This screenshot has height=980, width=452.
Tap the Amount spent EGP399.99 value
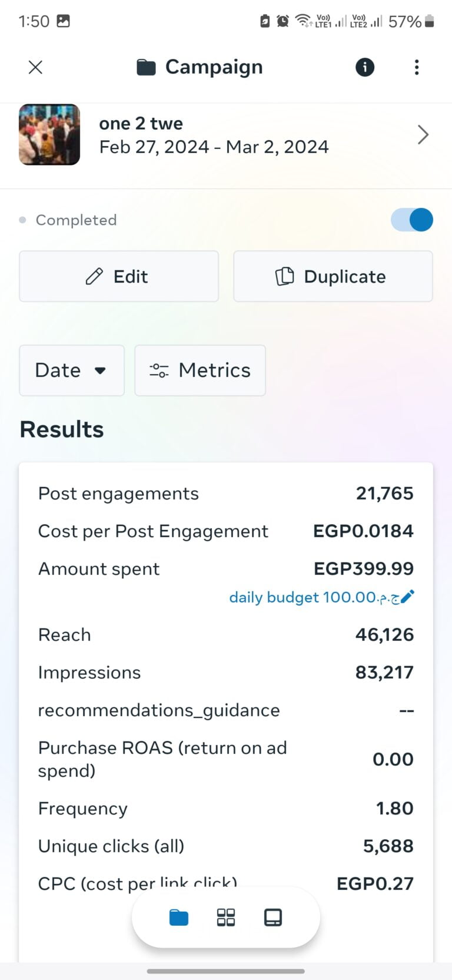pyautogui.click(x=363, y=569)
